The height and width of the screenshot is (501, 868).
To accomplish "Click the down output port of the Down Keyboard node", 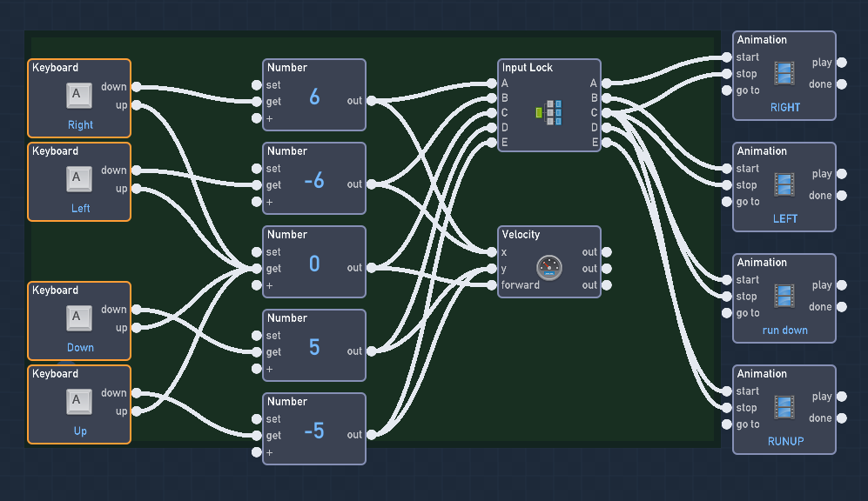I will [x=136, y=309].
